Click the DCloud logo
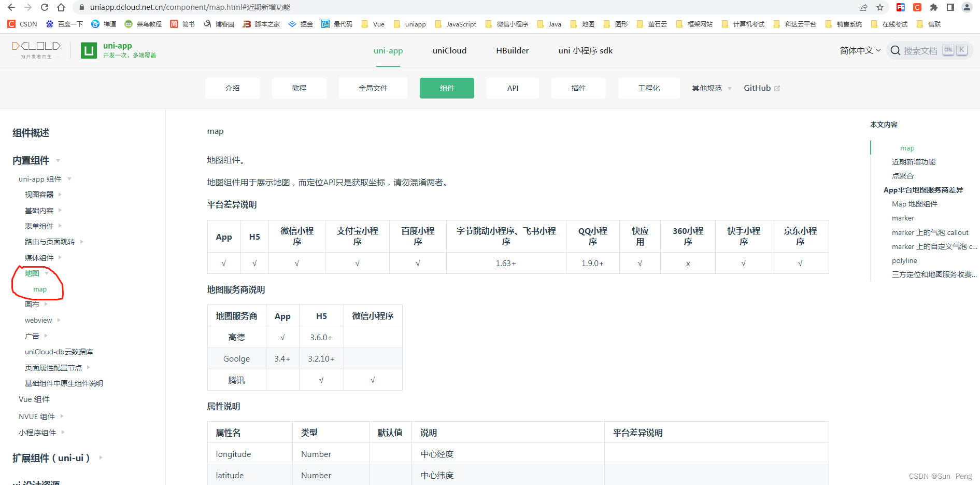The width and height of the screenshot is (980, 485). tap(36, 50)
